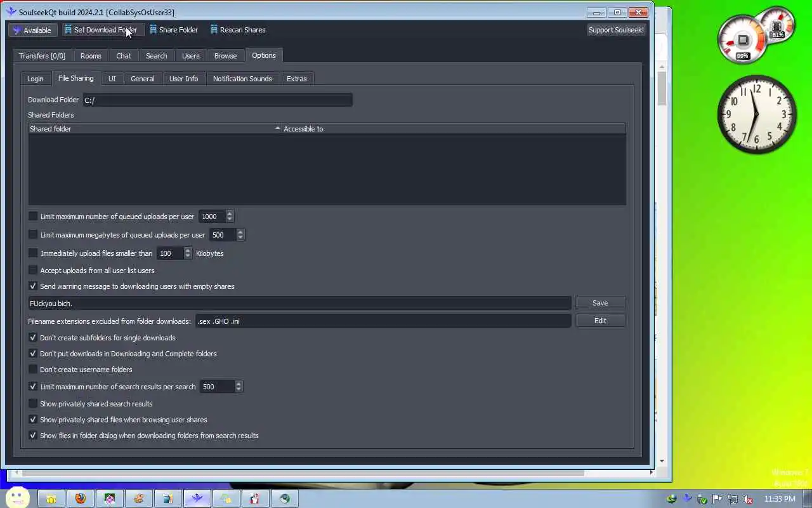Sort by the Shared folder column header

tap(155, 129)
